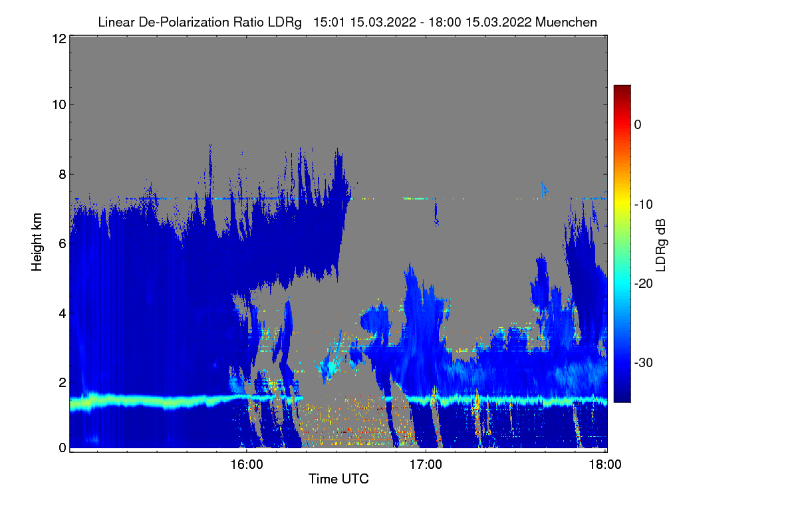Select the 'Time UTC' axis label
Viewport: 798px width, 532px height.
click(x=338, y=479)
